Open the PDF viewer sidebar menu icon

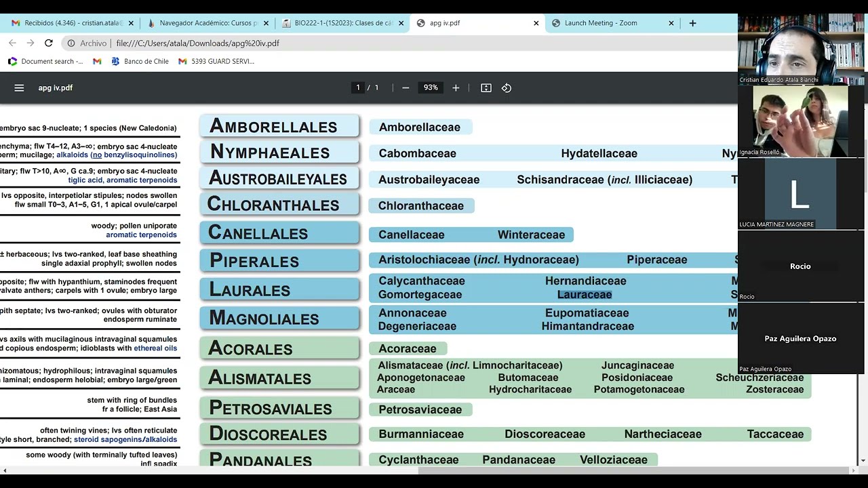[19, 87]
